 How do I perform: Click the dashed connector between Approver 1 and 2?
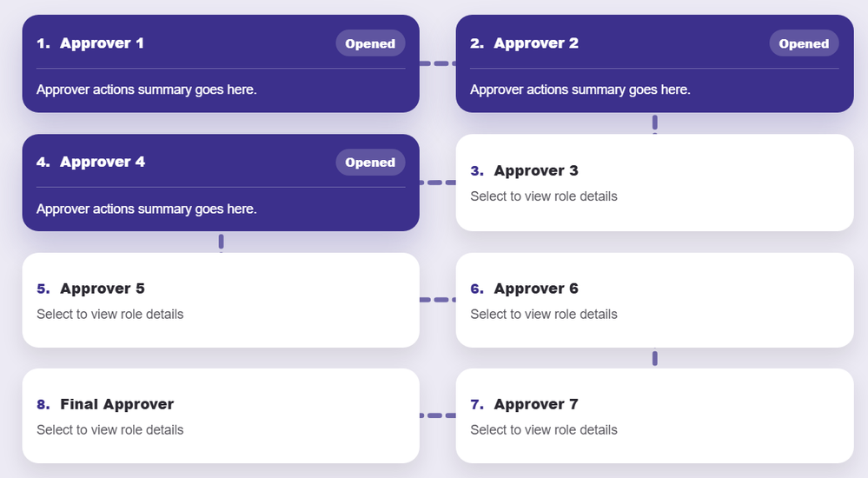click(x=438, y=63)
